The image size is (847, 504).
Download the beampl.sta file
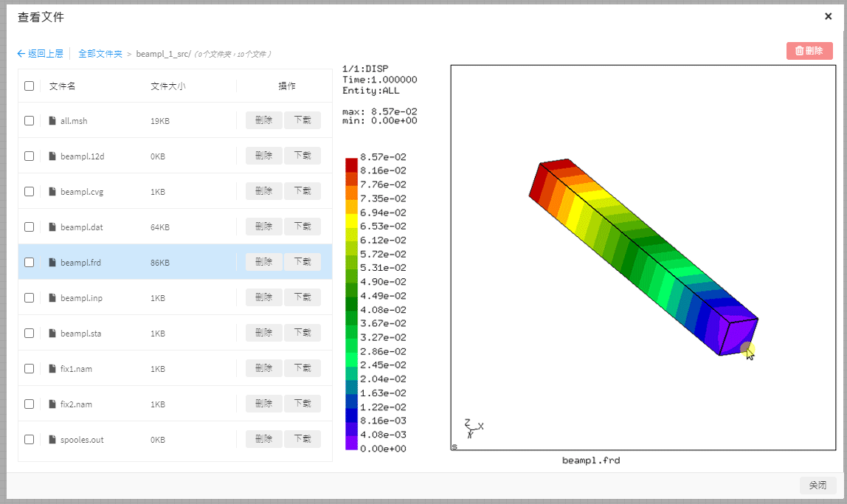tap(302, 333)
